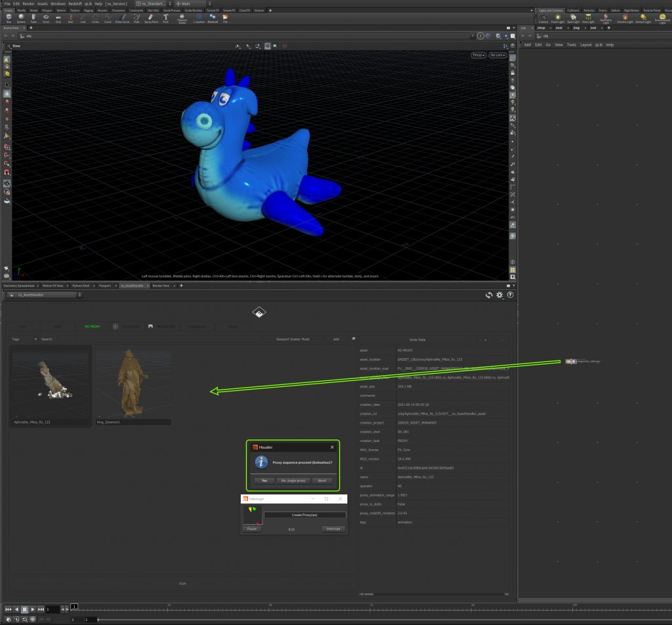Screen dimensions: 672x625
Task: Click the refresh icon in asset handler
Action: pyautogui.click(x=489, y=295)
